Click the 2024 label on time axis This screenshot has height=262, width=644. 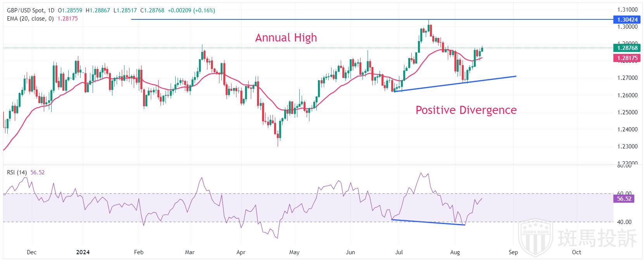point(83,252)
